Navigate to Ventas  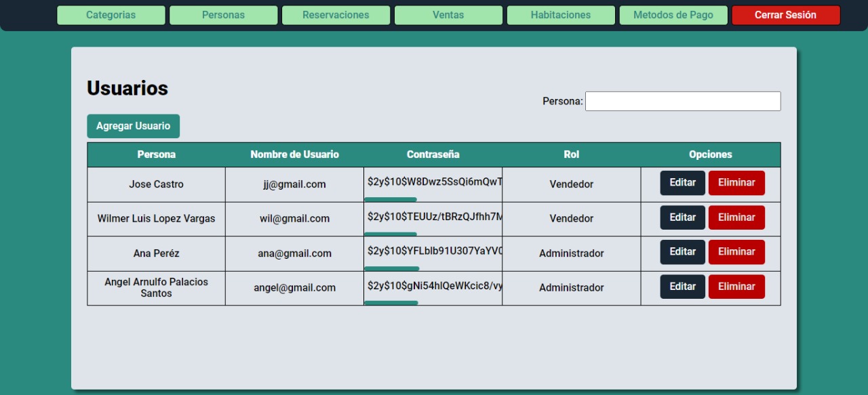[x=448, y=15]
